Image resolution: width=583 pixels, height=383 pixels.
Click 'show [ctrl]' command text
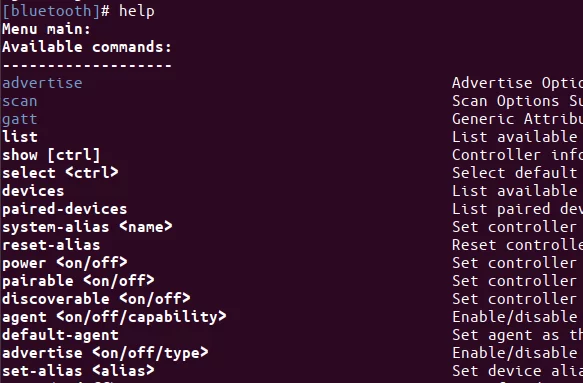point(51,155)
